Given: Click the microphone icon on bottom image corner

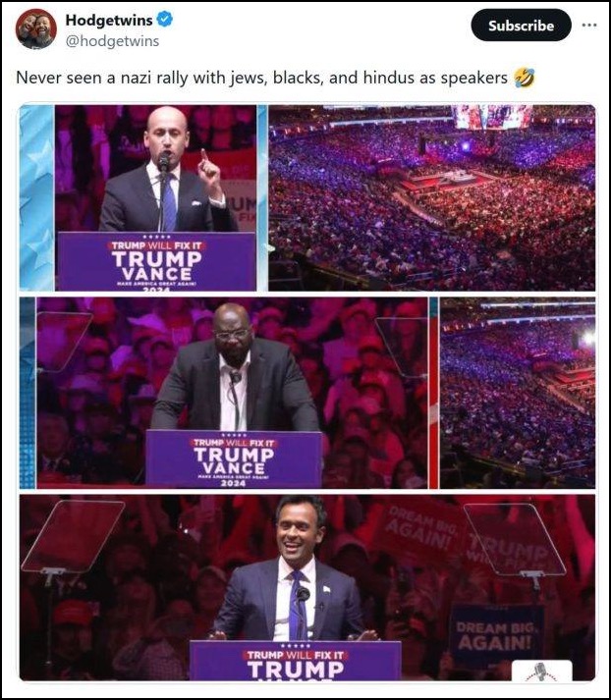Looking at the screenshot, I should [541, 671].
